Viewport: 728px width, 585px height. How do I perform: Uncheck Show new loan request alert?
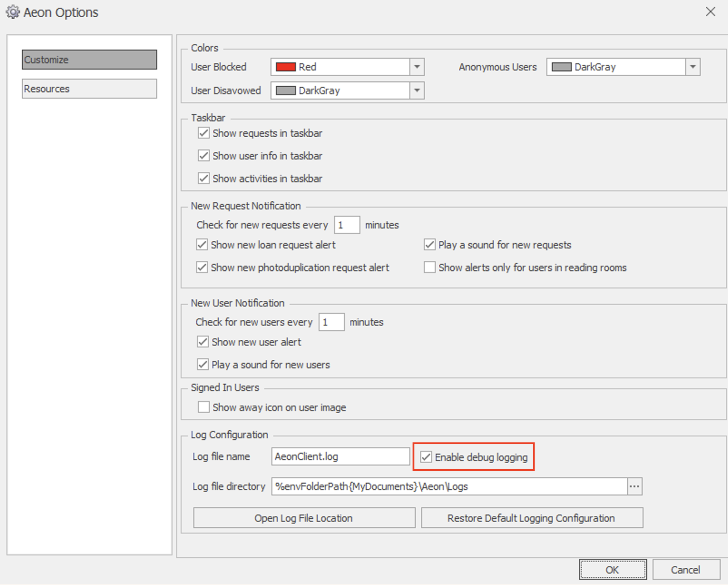tap(202, 244)
